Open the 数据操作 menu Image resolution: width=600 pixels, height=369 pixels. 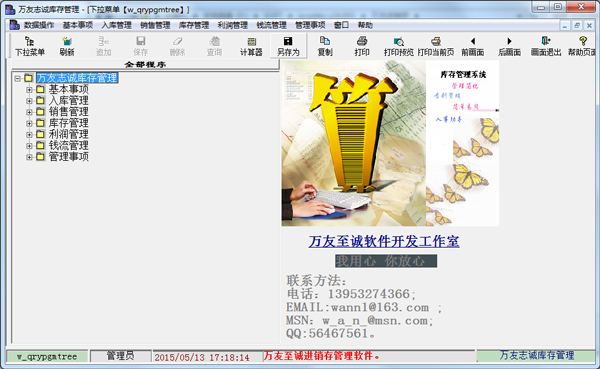(x=39, y=25)
